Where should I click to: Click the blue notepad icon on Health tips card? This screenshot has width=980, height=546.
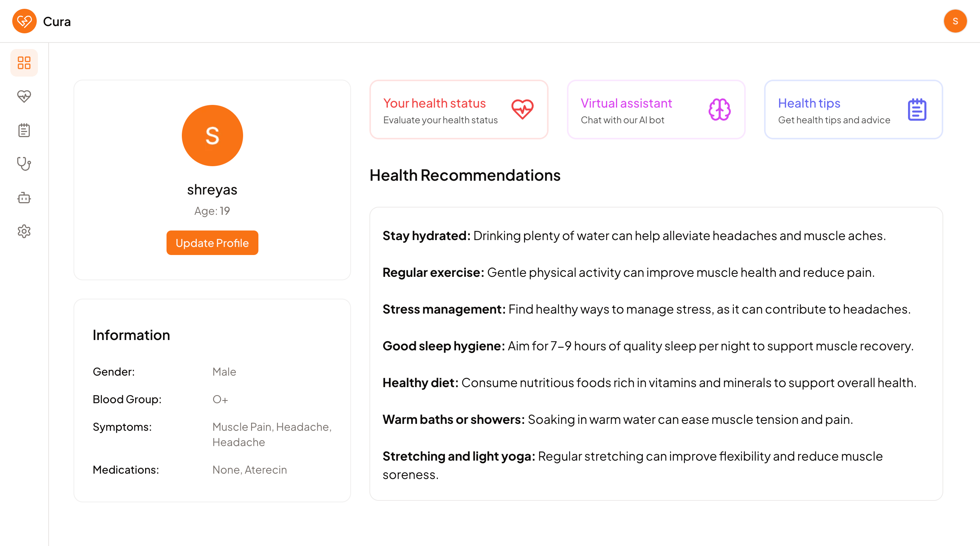click(x=917, y=110)
